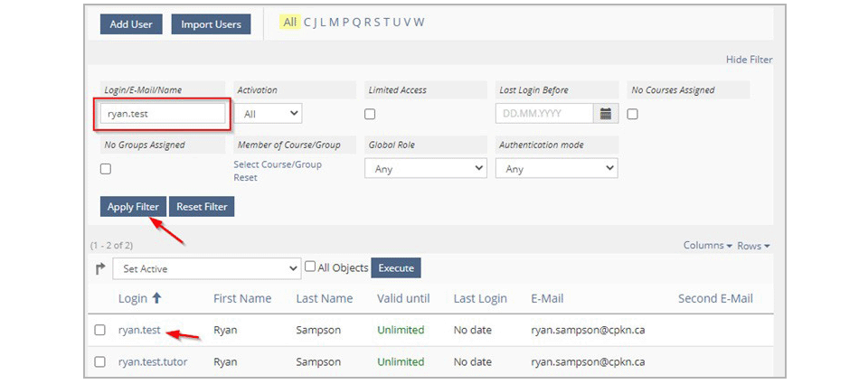Open the ryan.test user link
Viewport: 868px width, 384px height.
(x=139, y=331)
